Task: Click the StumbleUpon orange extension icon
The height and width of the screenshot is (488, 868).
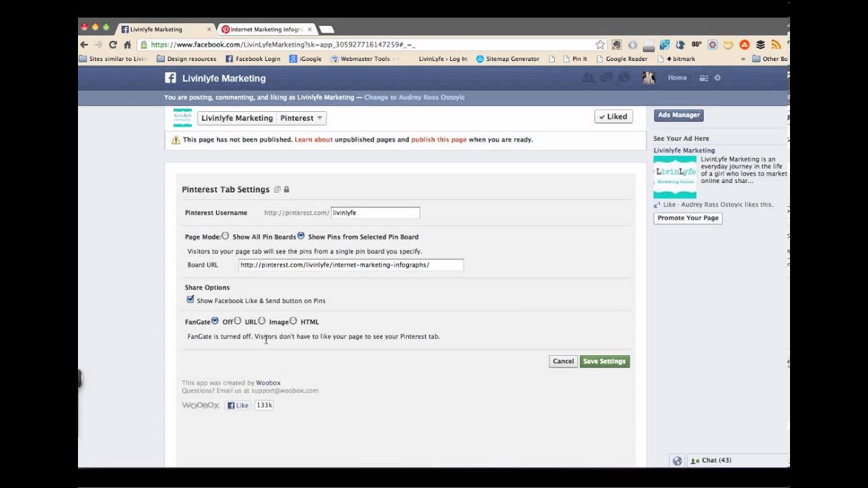Action: tap(744, 45)
